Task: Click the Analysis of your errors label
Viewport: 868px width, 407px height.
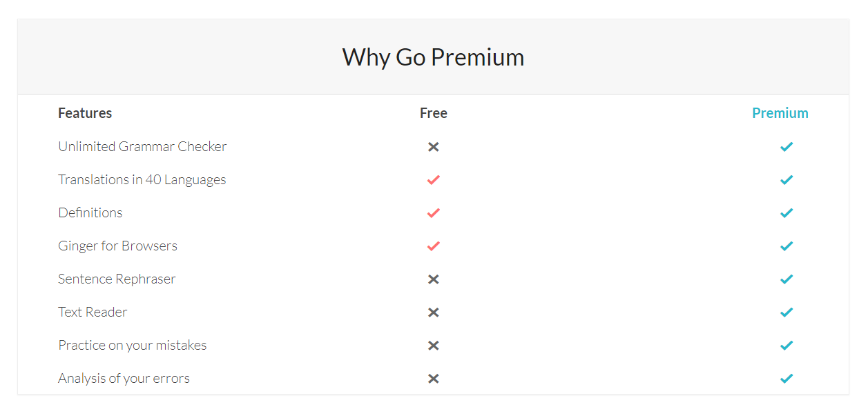Action: pos(124,378)
